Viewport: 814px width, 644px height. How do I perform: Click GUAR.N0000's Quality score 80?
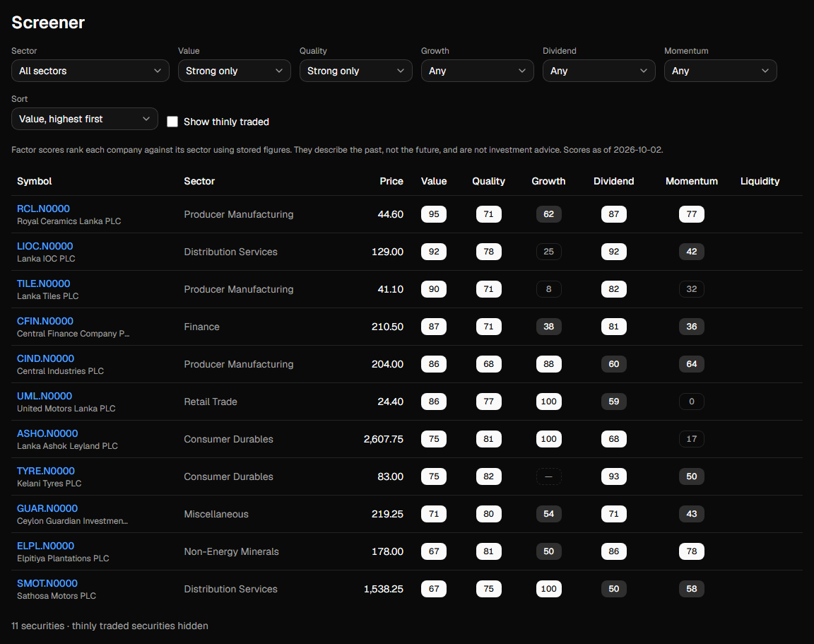[x=488, y=514]
